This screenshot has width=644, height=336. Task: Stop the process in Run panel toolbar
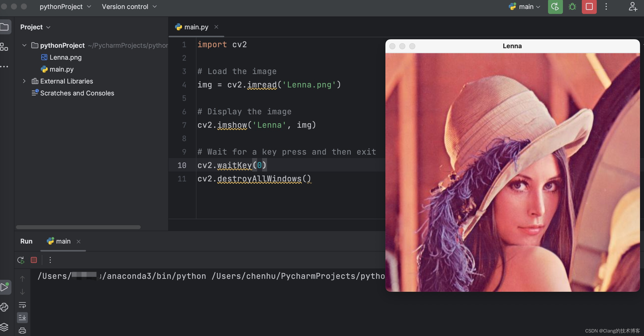tap(34, 260)
